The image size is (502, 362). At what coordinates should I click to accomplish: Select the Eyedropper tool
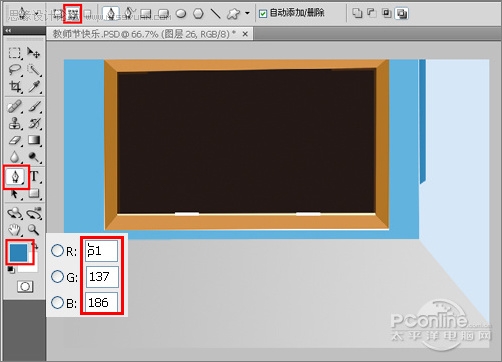33,86
